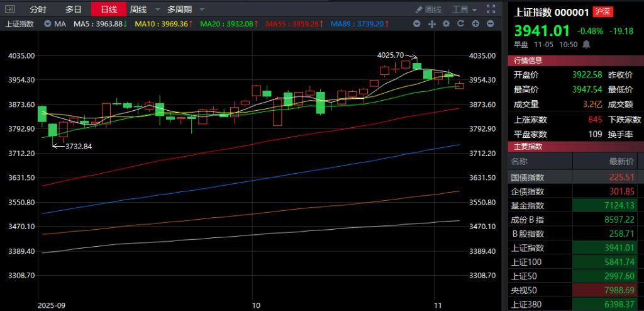
Task: Open chart settings gear icon
Action: coord(446,23)
